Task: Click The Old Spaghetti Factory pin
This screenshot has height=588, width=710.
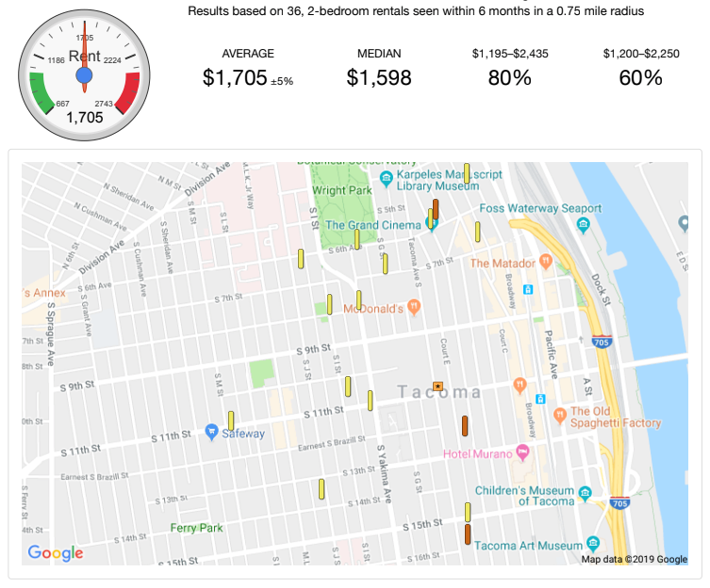Action: [560, 415]
